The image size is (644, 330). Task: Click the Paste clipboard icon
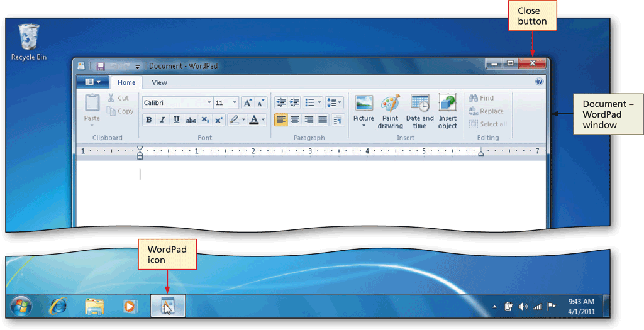point(92,102)
